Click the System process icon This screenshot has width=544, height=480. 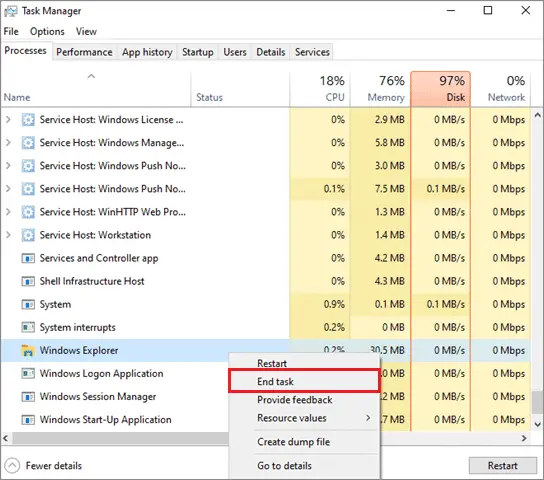point(28,305)
